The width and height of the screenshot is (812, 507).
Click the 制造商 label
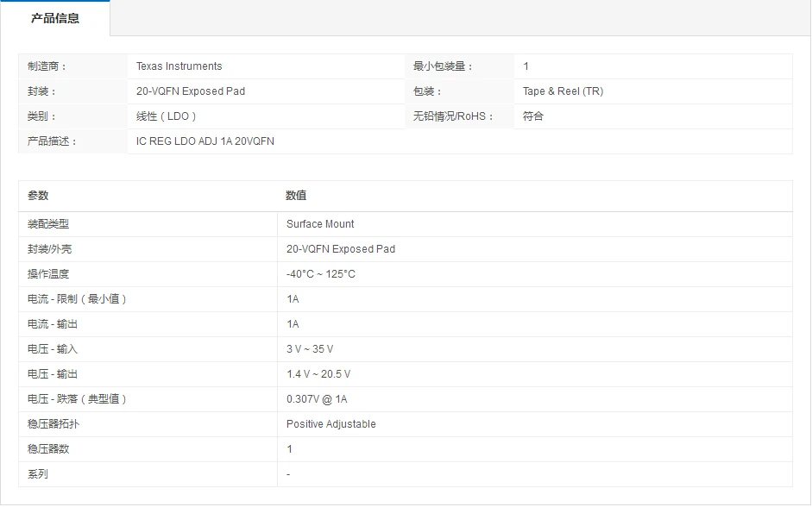(x=47, y=66)
